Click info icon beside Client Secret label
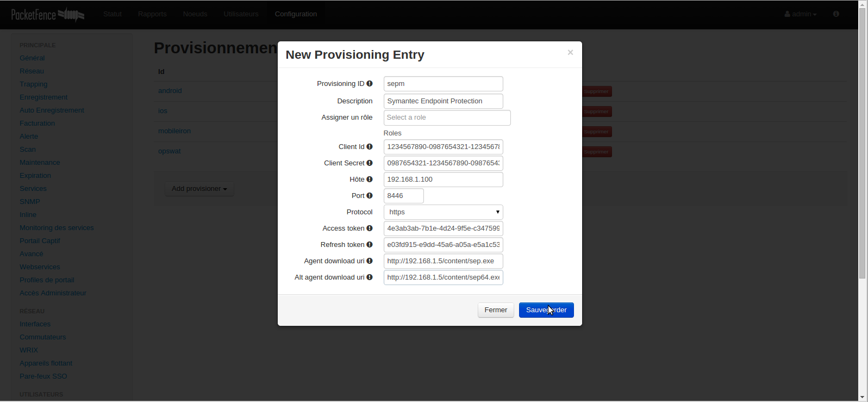Image resolution: width=868 pixels, height=402 pixels. [370, 163]
